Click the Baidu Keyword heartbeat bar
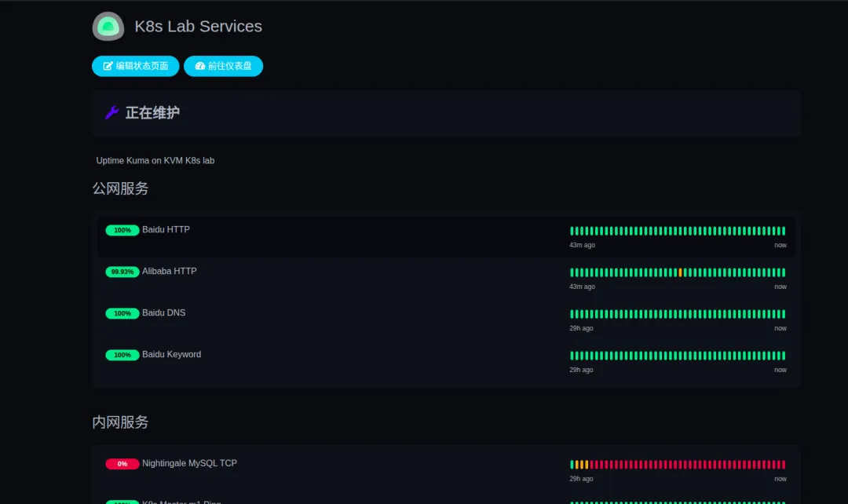The image size is (848, 504). 678,356
